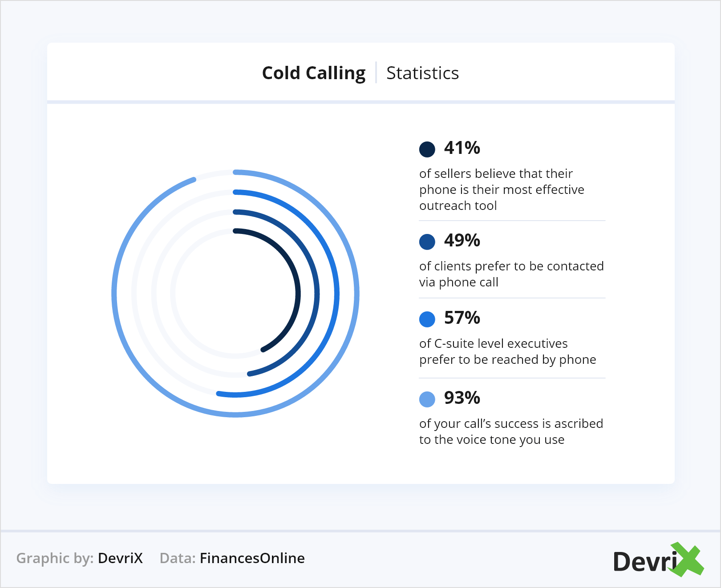Screen dimensions: 721x588
Task: Click the "DevriX" credit text
Action: (120, 558)
